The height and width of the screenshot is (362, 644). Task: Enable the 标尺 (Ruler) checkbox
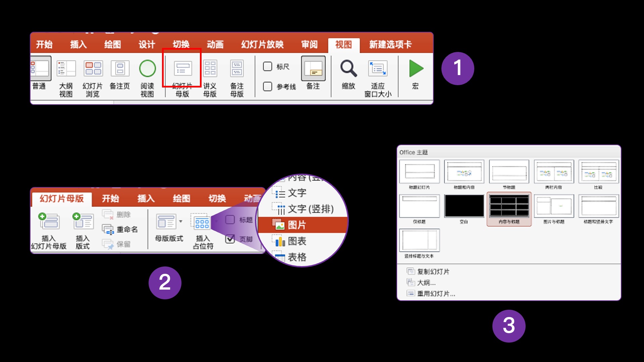pyautogui.click(x=268, y=67)
